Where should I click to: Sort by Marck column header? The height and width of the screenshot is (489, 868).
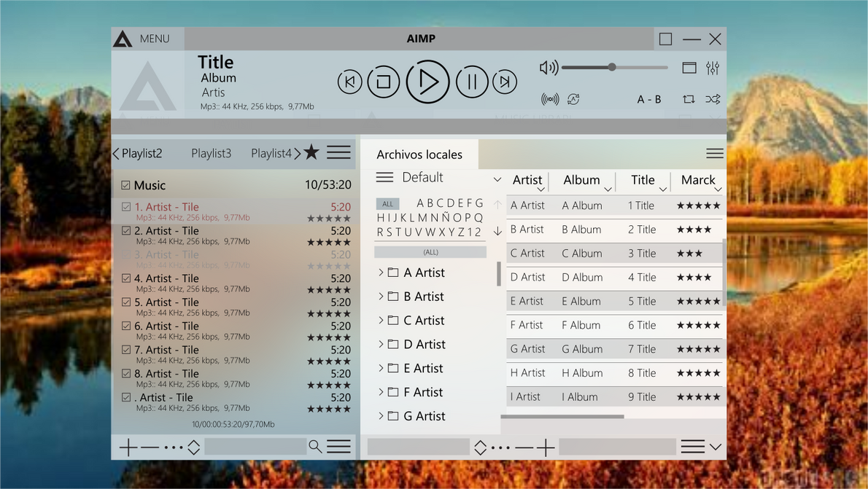pos(698,181)
